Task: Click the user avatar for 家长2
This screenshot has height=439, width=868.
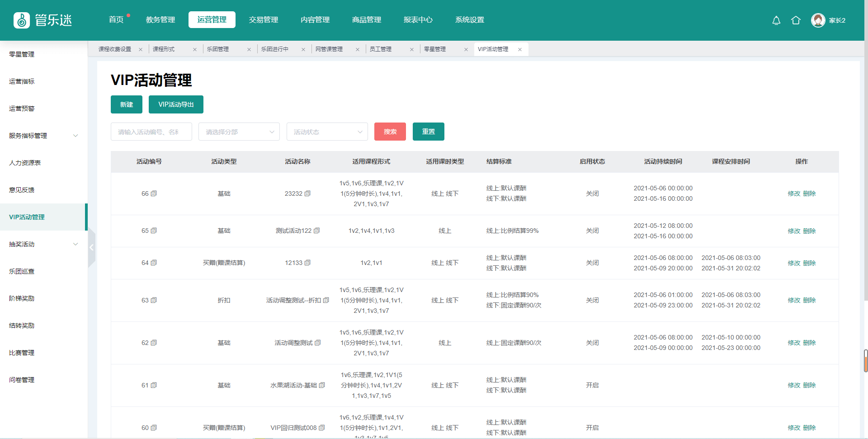Action: click(818, 20)
